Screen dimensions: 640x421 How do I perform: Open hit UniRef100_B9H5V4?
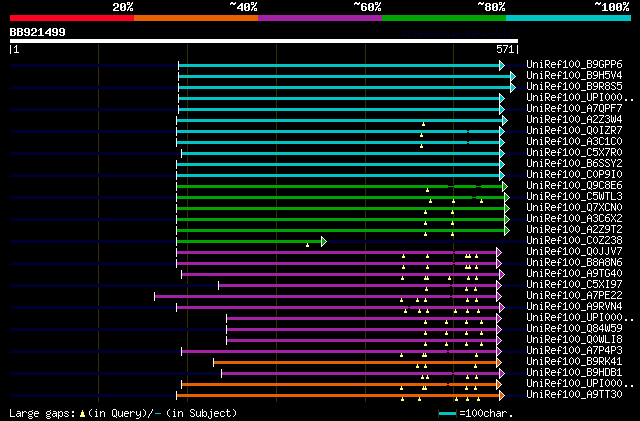(x=574, y=76)
